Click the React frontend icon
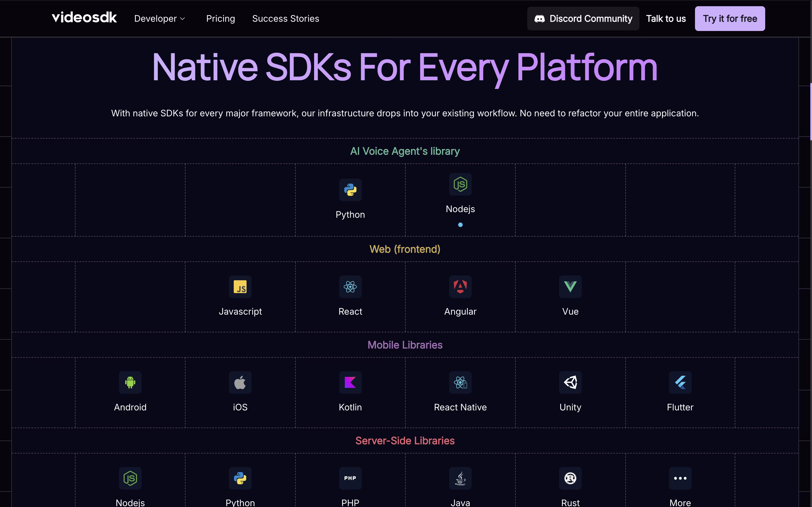 [x=350, y=287]
